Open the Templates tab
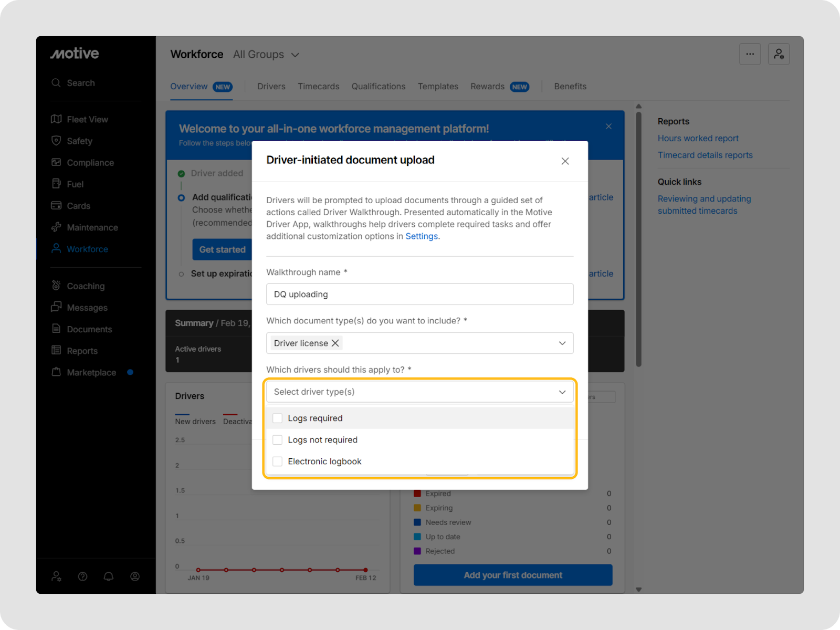Image resolution: width=840 pixels, height=630 pixels. [x=438, y=87]
